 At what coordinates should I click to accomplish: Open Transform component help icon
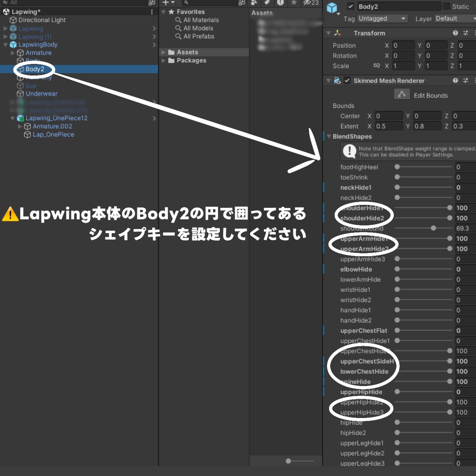(x=455, y=33)
